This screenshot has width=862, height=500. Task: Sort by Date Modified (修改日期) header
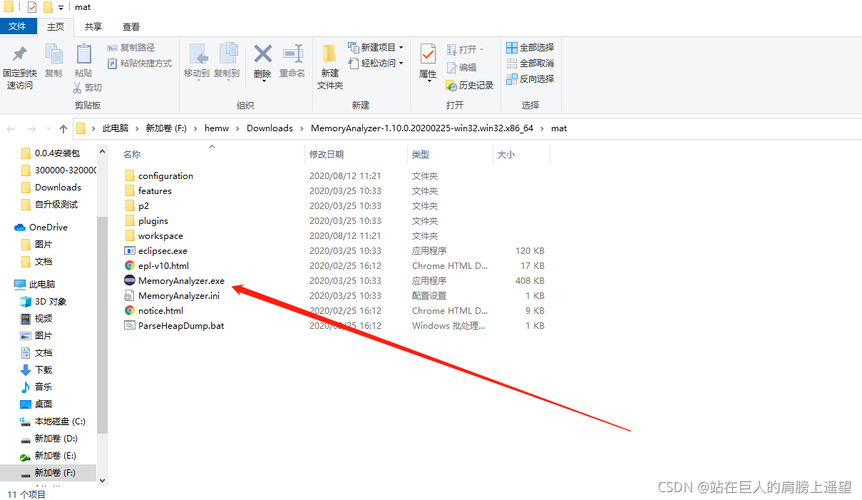click(x=327, y=154)
